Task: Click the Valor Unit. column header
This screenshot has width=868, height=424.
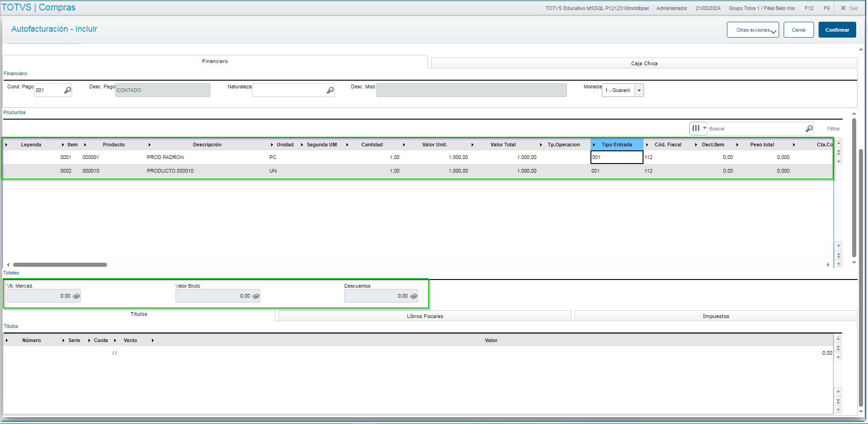Action: [434, 145]
